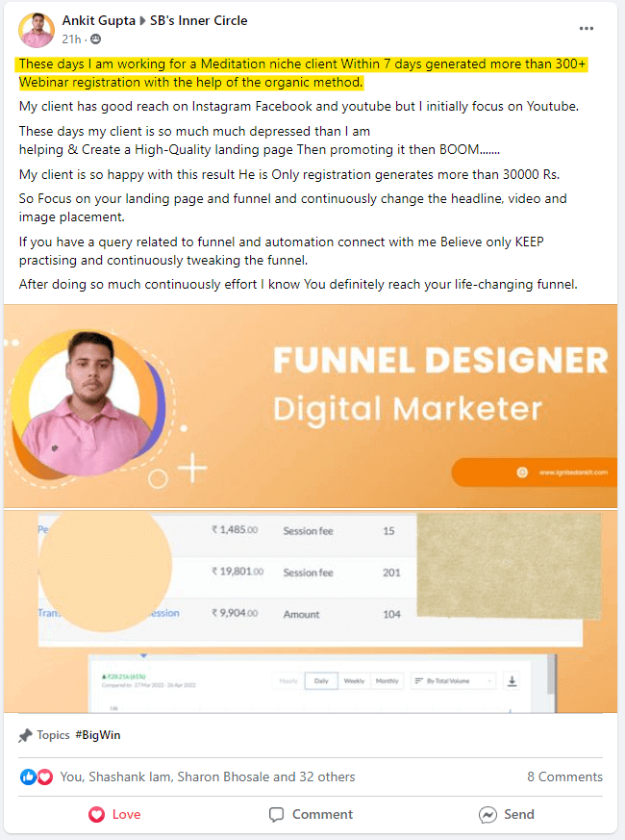Screen dimensions: 625x840
Task: Click the #BigWin topic hashtag
Action: click(x=98, y=735)
